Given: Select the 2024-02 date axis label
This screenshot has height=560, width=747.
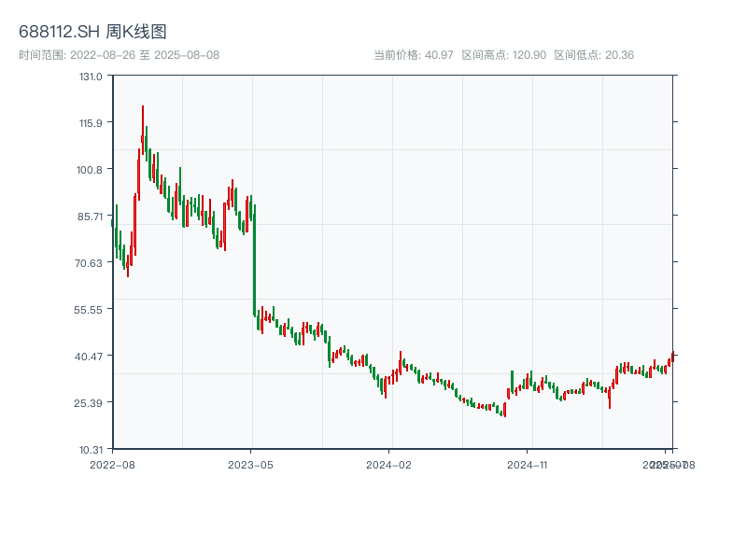Looking at the screenshot, I should [x=389, y=464].
